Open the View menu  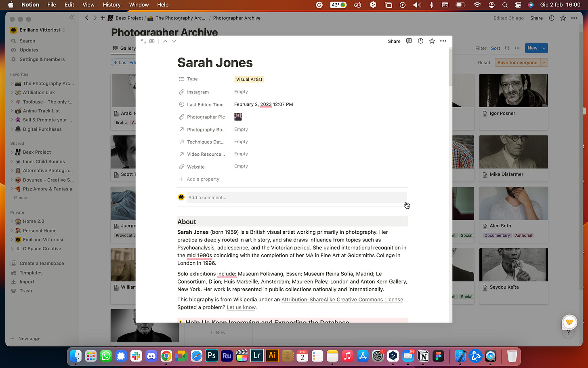pyautogui.click(x=88, y=5)
